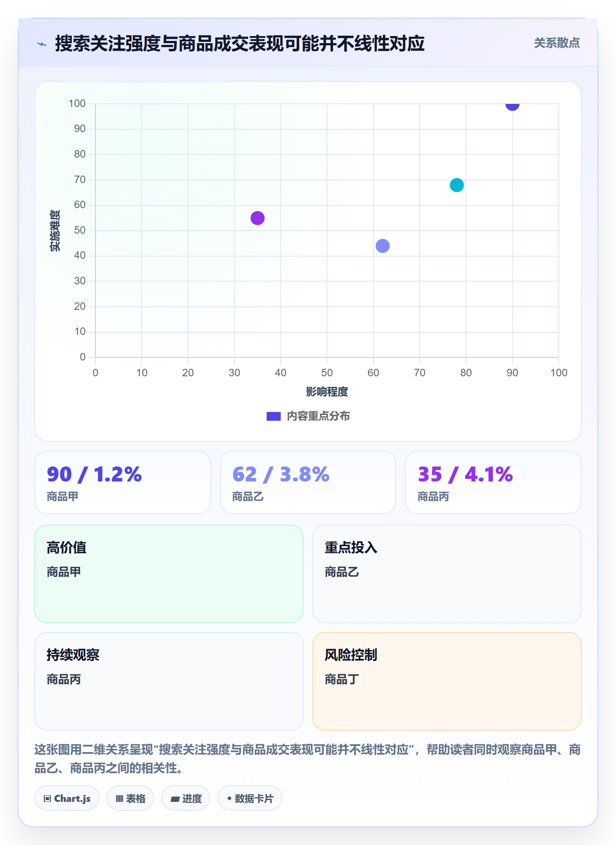Screen dimensions: 616x845
Task: Click the blue legend color box
Action: 274,416
